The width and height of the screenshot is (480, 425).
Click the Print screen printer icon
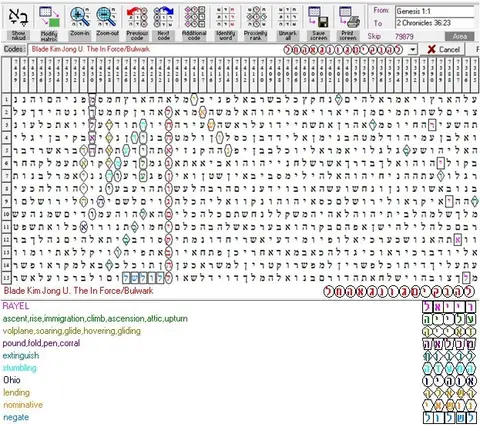[x=348, y=17]
